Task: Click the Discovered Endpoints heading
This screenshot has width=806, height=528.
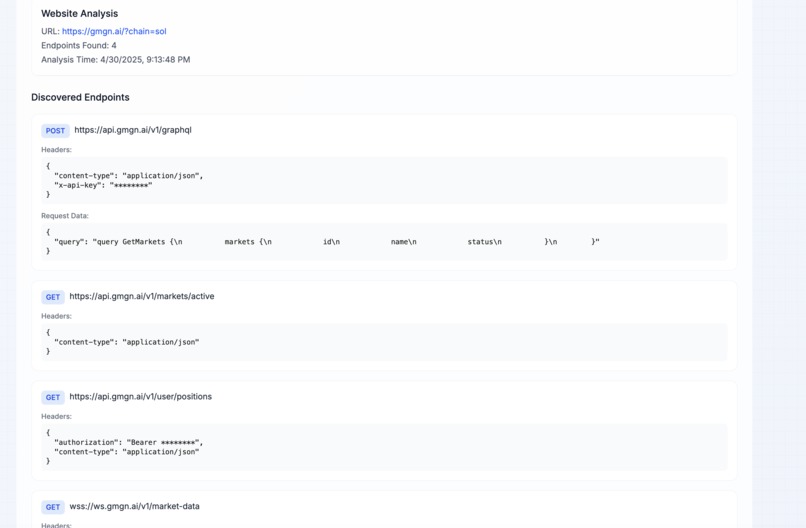Action: point(80,97)
